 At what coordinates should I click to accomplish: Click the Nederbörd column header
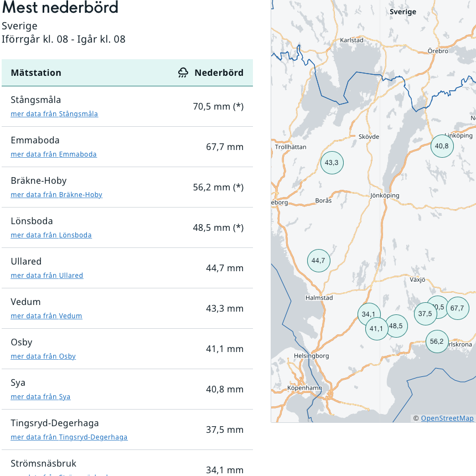click(x=219, y=73)
